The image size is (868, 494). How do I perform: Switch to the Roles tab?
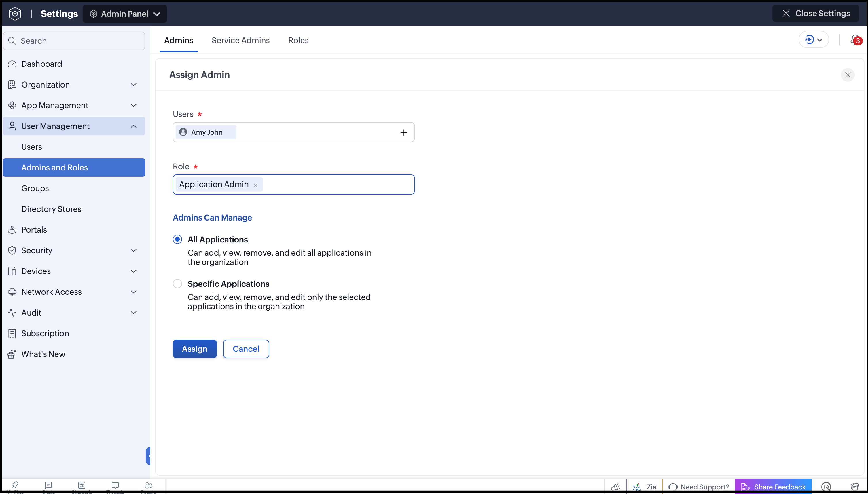tap(298, 40)
